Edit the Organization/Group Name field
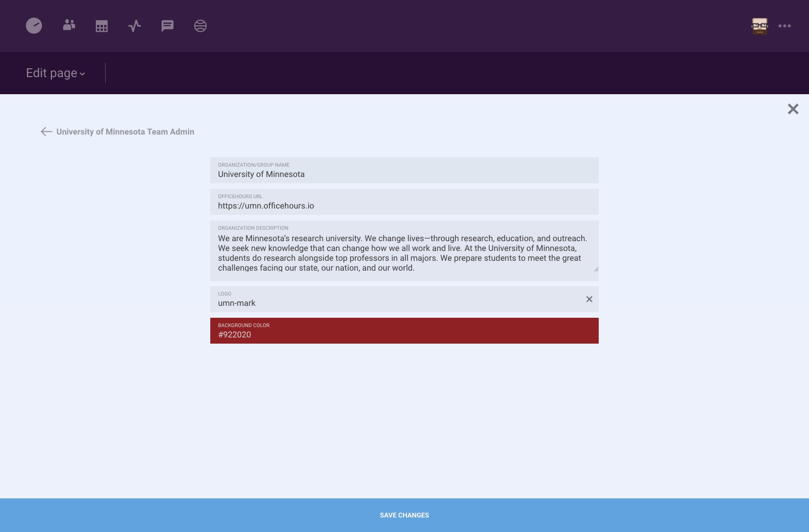Image resolution: width=809 pixels, height=532 pixels. coord(404,170)
